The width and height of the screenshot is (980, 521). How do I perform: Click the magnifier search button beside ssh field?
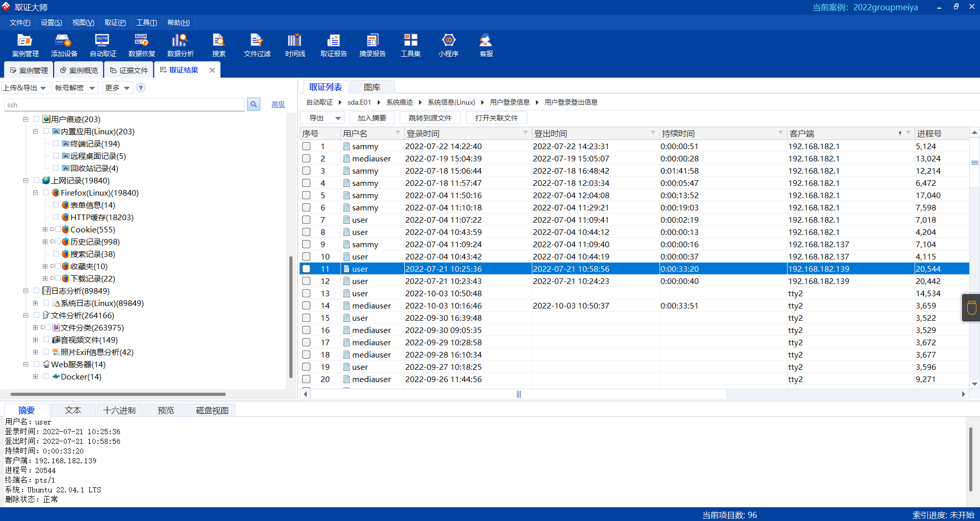click(x=254, y=104)
